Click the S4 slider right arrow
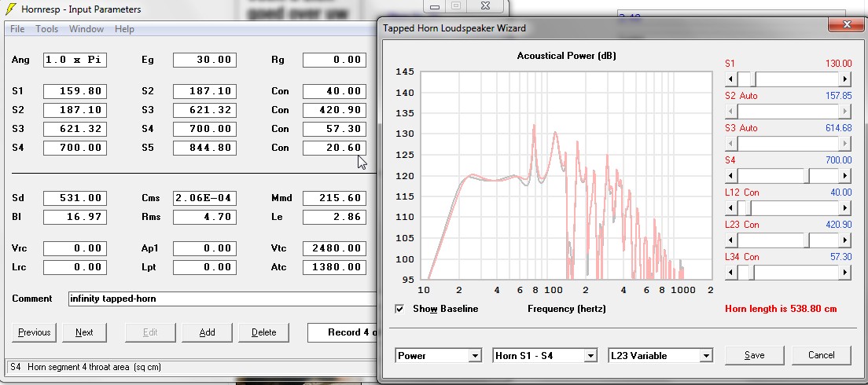Screen dimensions: 868x385 point(845,176)
